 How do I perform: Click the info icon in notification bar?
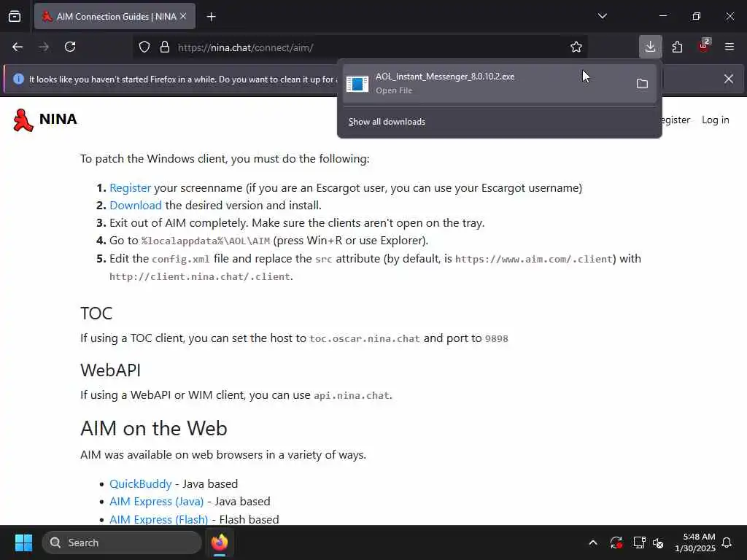pos(18,79)
